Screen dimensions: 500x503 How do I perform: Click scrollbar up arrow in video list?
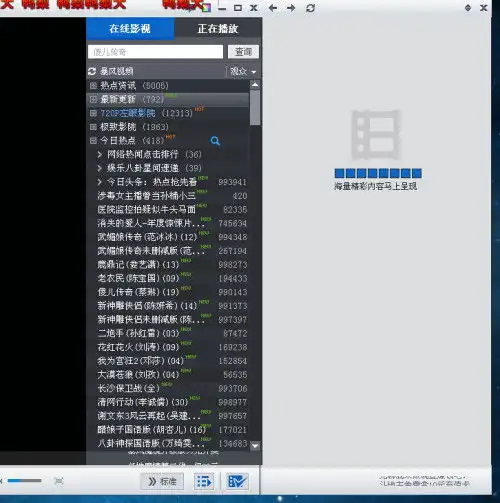[255, 85]
